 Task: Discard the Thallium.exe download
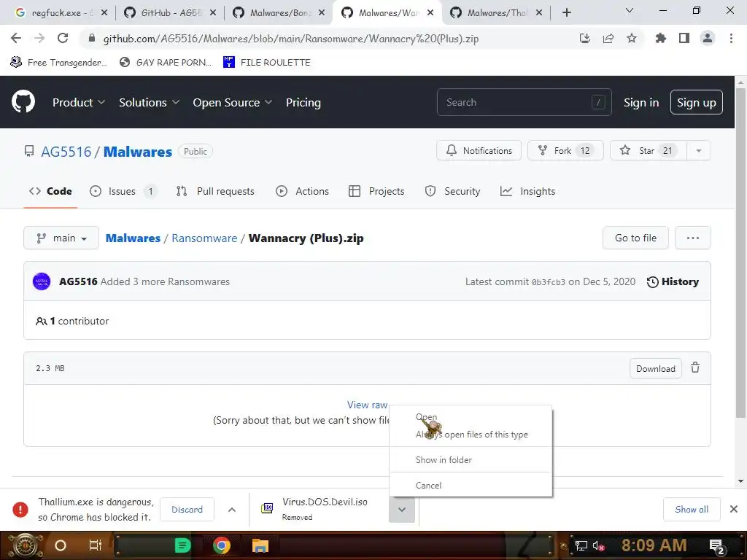[x=187, y=510]
